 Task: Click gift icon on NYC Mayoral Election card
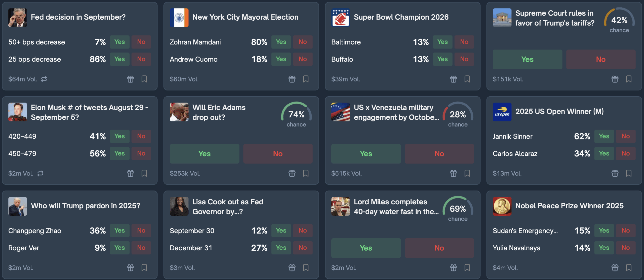tap(292, 79)
